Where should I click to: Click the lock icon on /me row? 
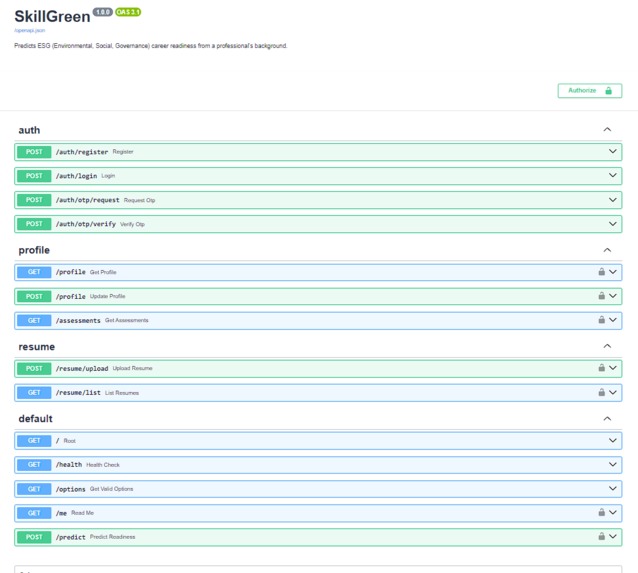tap(601, 512)
